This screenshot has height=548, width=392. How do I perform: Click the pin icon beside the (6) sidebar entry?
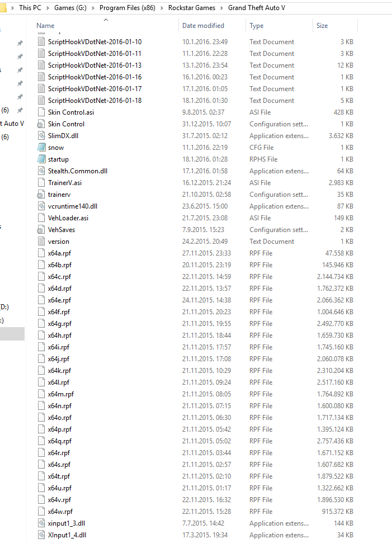tap(20, 111)
